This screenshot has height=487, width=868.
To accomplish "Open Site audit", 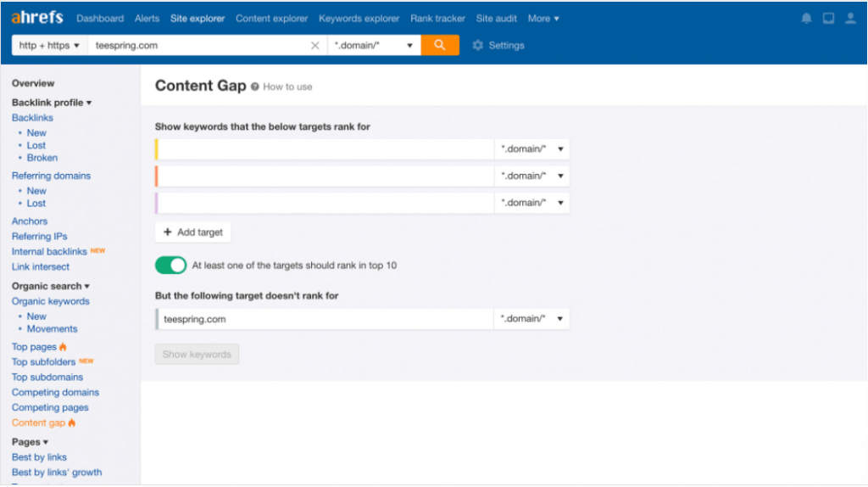I will coord(497,19).
